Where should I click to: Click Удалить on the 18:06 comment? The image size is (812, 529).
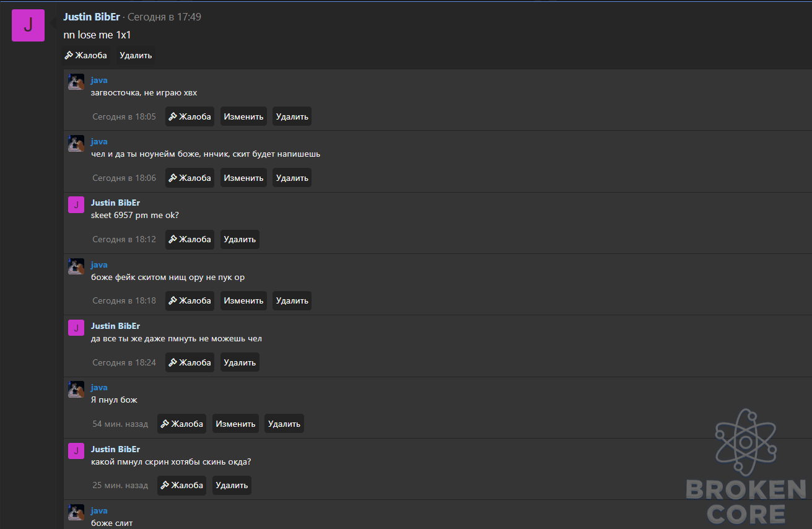click(292, 178)
